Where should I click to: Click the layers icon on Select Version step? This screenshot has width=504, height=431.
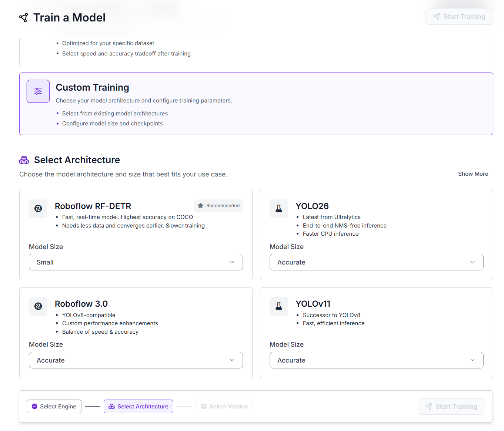click(204, 407)
